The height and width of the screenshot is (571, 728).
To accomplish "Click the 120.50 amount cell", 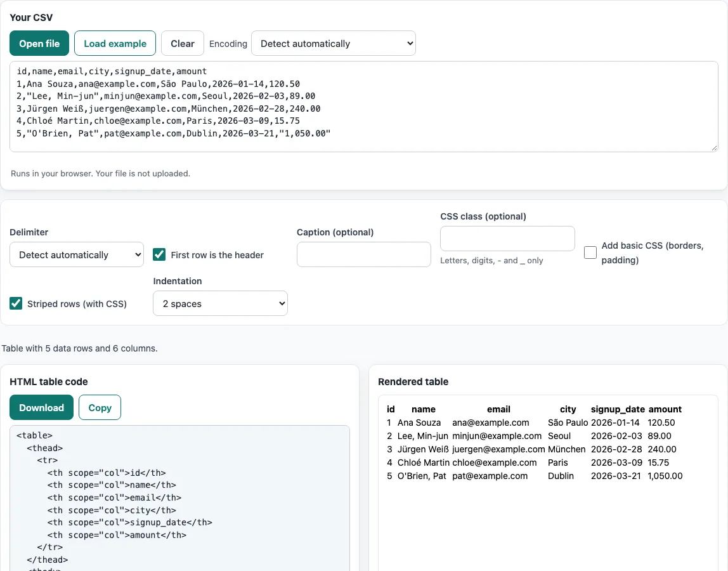I will click(661, 423).
